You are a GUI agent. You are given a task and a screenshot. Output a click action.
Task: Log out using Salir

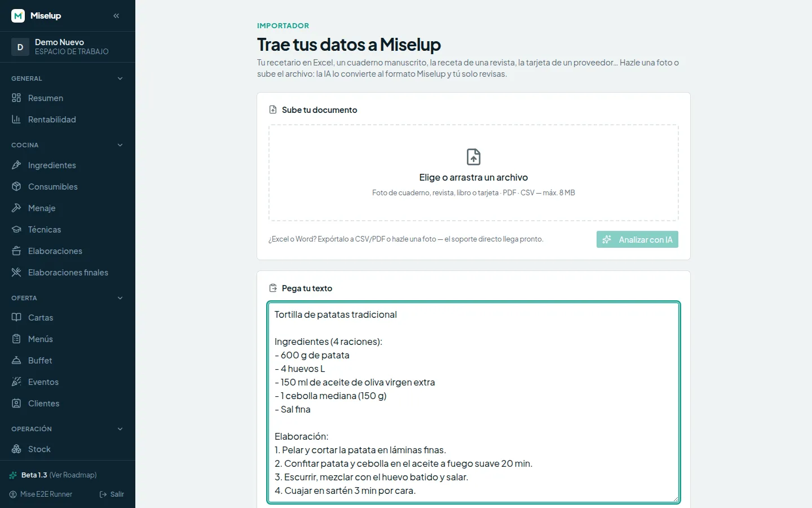112,494
